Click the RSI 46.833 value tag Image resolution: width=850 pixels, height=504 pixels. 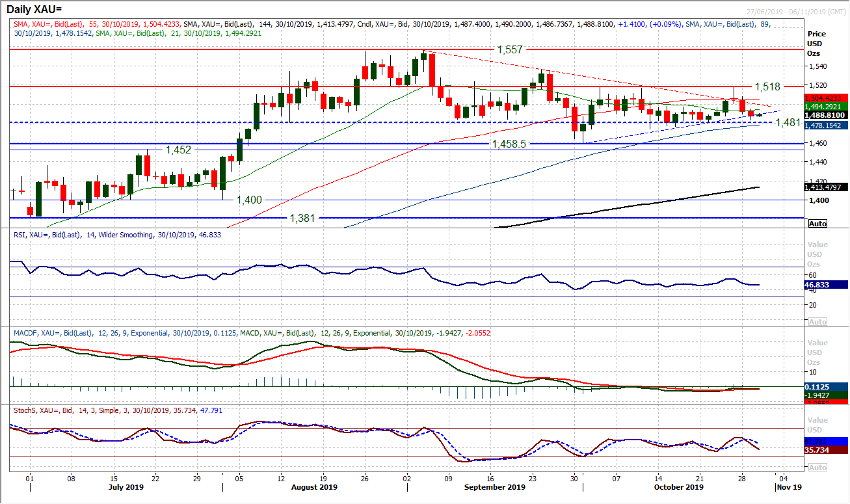826,284
